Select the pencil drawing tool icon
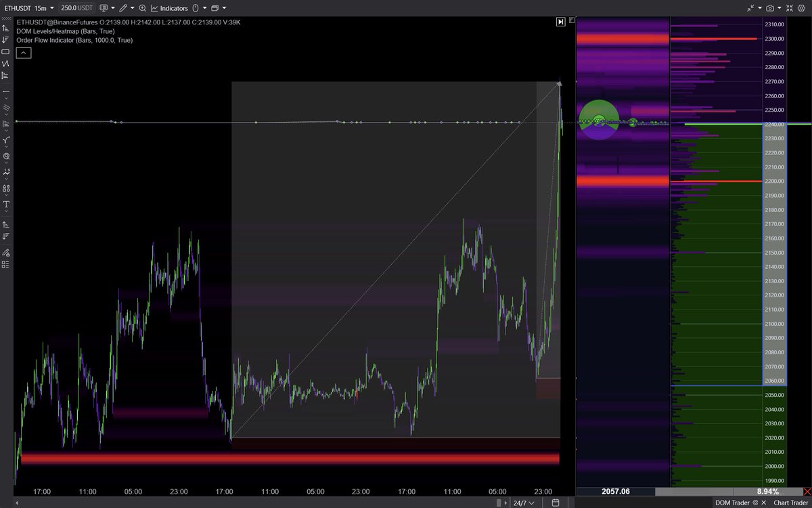Image resolution: width=812 pixels, height=508 pixels. point(122,8)
